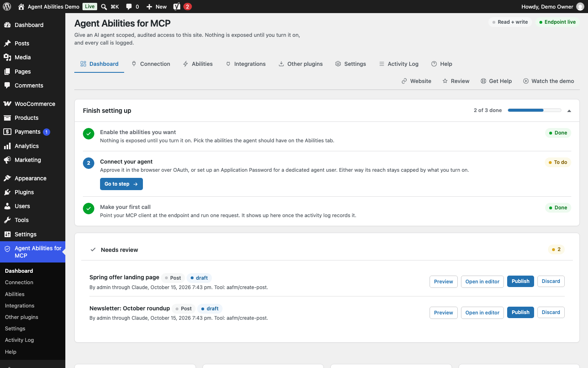Open Analytics in the sidebar
This screenshot has height=368, width=588.
pos(33,146)
